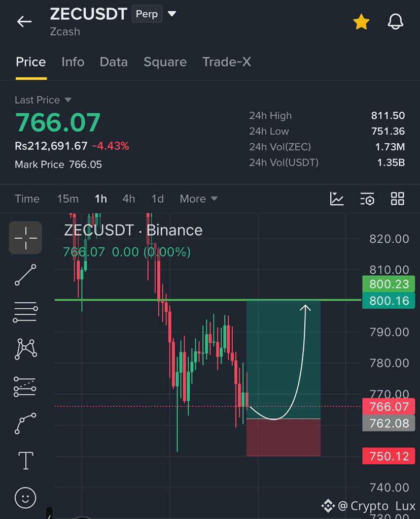Select the 1d interval
Image resolution: width=420 pixels, height=519 pixels.
(x=157, y=199)
